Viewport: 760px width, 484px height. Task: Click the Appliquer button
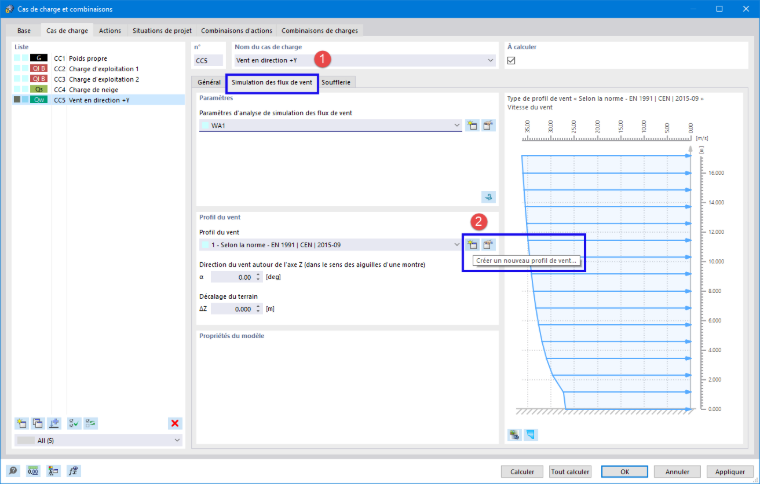tap(730, 471)
